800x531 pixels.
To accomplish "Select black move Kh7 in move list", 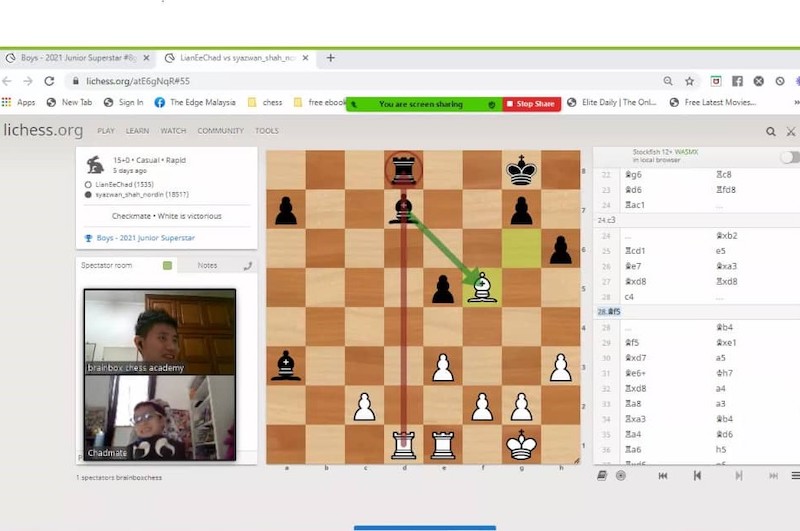I will click(x=724, y=373).
